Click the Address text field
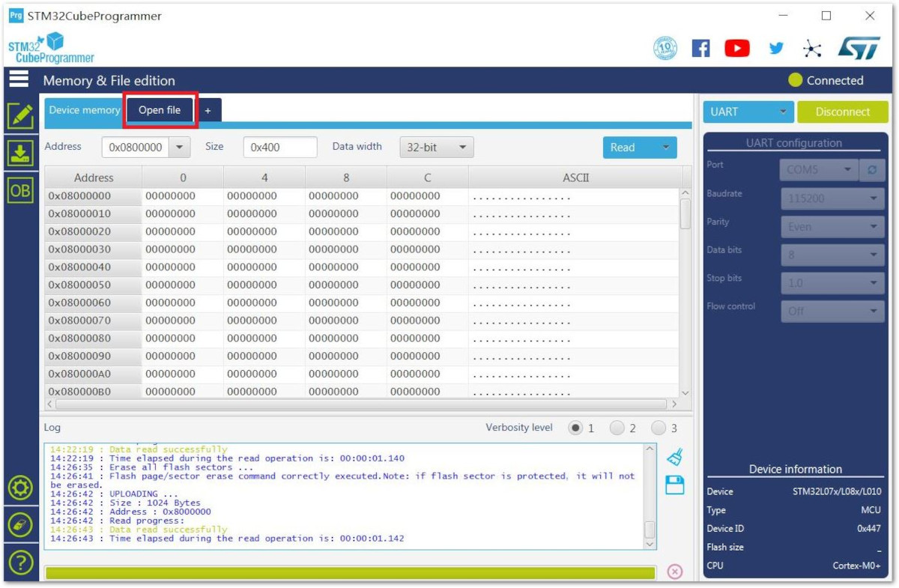 pos(136,148)
